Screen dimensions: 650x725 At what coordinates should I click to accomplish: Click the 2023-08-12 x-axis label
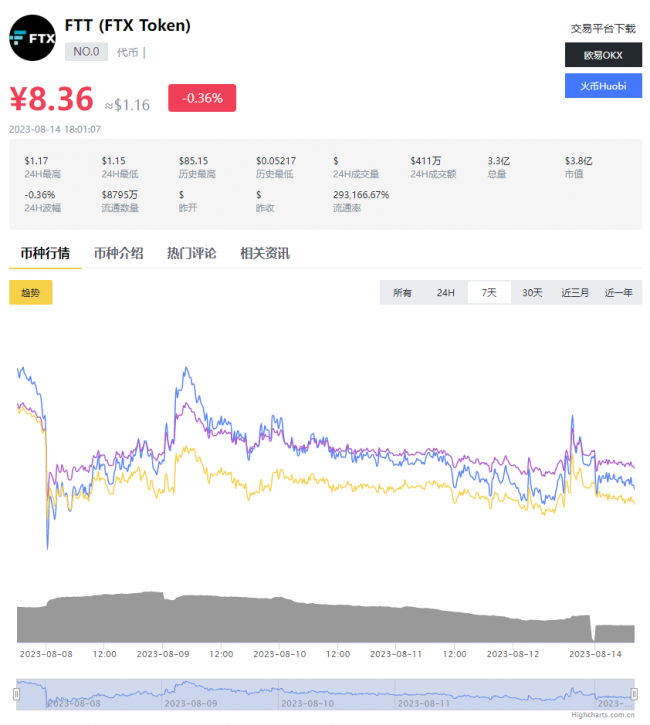[513, 654]
